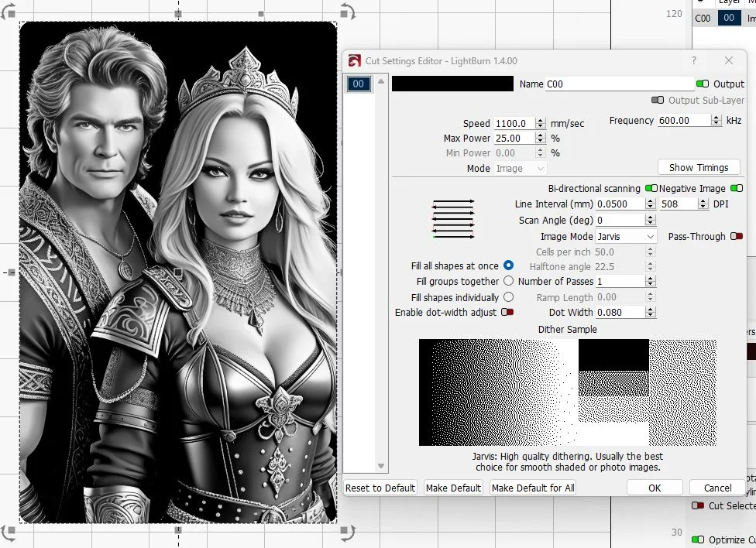The width and height of the screenshot is (756, 548).
Task: Click the bottom-left rotate handle of the image
Action: [9, 532]
